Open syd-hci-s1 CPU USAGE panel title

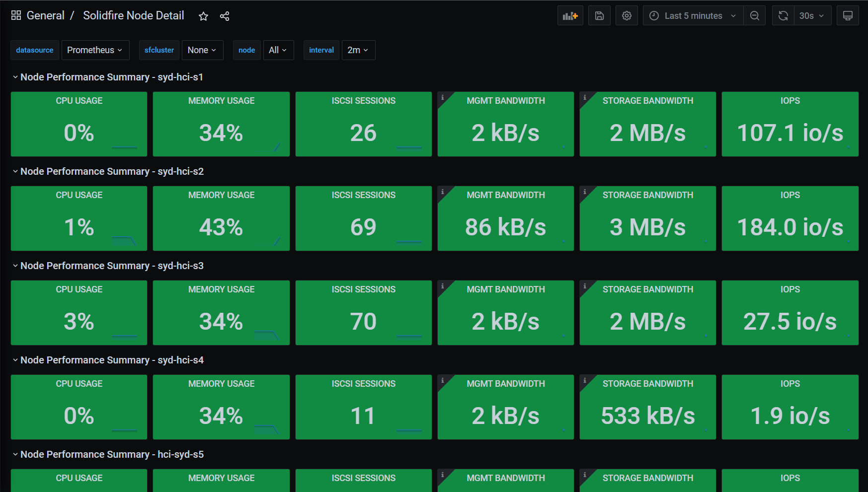[x=79, y=101]
